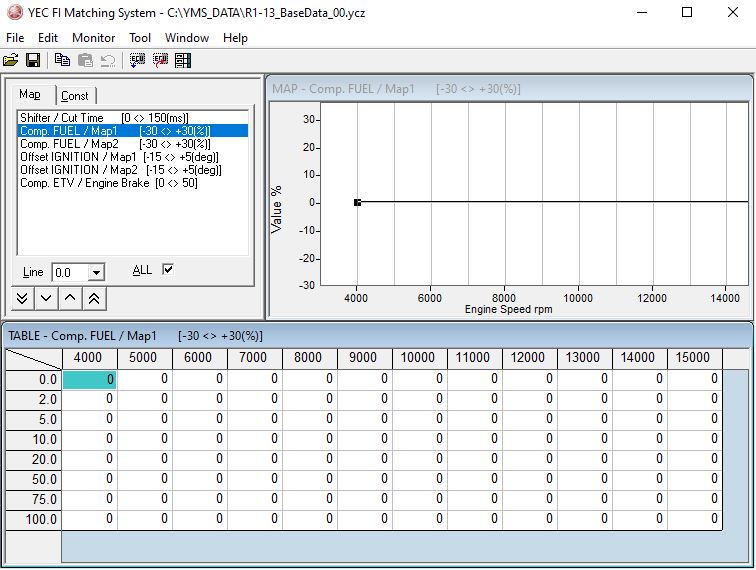Viewport: 756px width, 570px height.
Task: Click the cell at row 50.0, column 13000
Action: pos(584,480)
